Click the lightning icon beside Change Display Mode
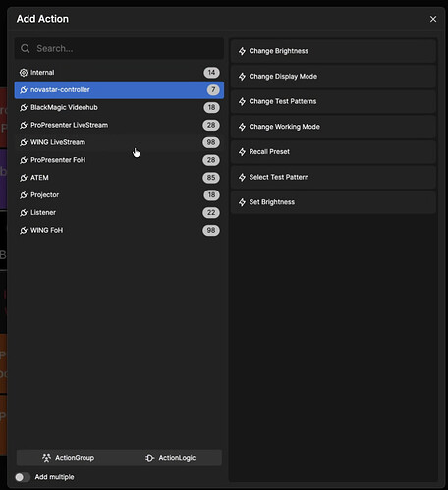The height and width of the screenshot is (490, 448). (x=242, y=77)
